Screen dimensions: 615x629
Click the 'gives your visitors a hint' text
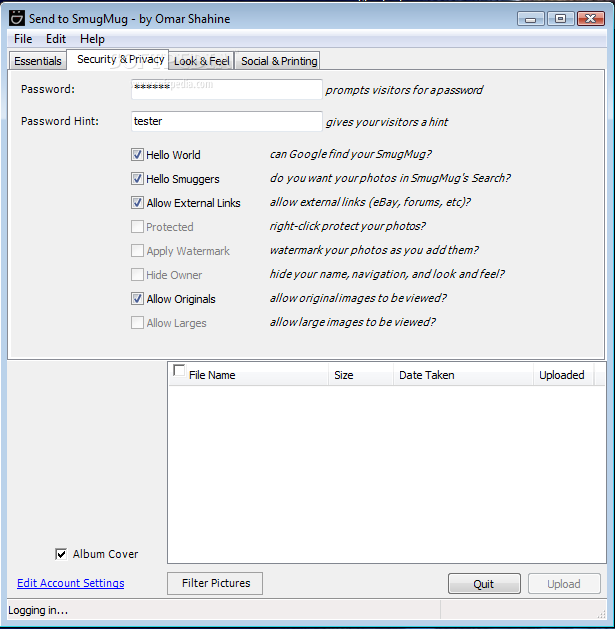coord(387,122)
